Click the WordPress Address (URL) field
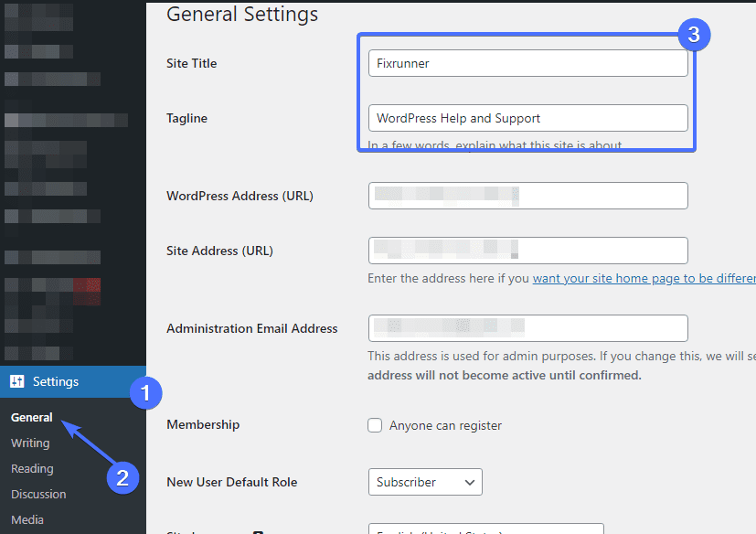Screen dimensions: 756x534 [x=528, y=196]
